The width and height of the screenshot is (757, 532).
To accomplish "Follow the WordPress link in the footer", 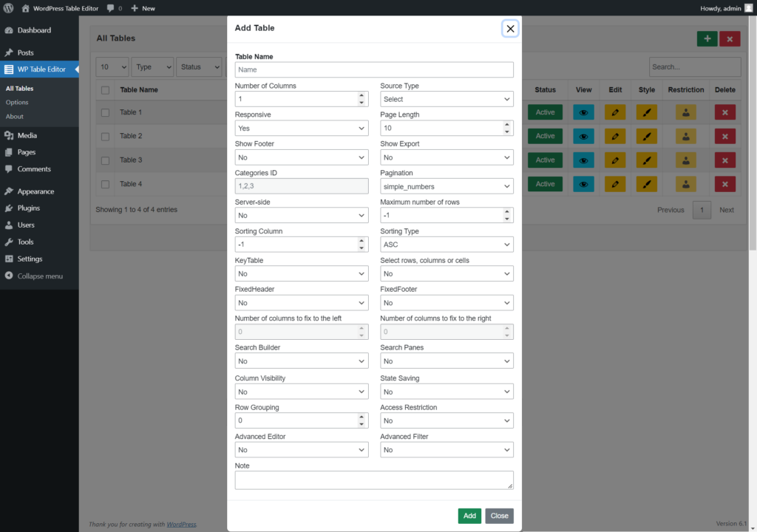I will tap(181, 524).
